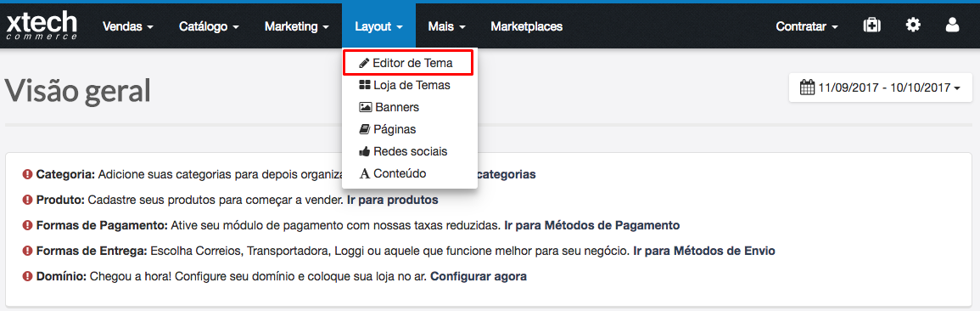Screen dimensions: 980x311
Task: Click the bold Produto: label
Action: click(x=60, y=200)
